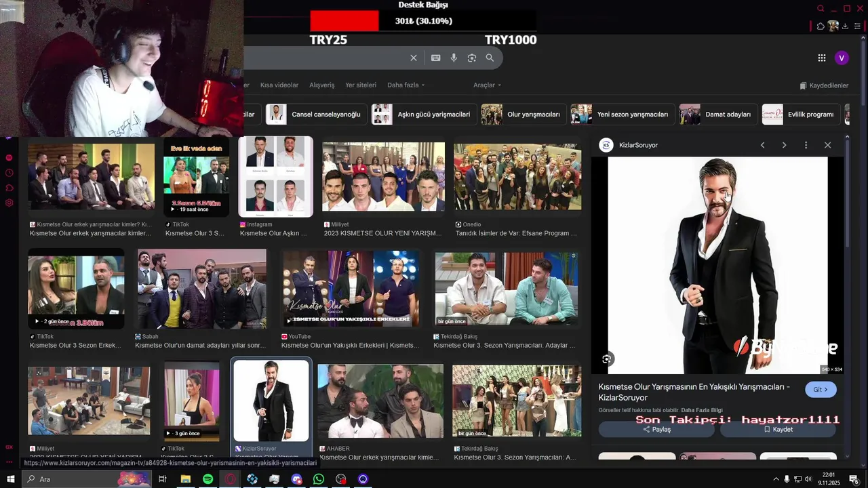
Task: Show hidden system tray icons
Action: pos(776,479)
